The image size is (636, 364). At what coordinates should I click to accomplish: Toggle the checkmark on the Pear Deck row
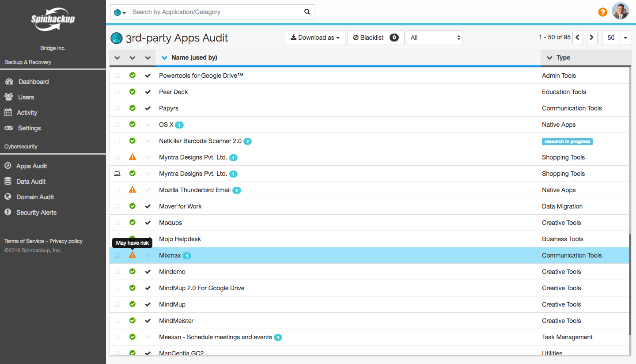click(x=148, y=92)
